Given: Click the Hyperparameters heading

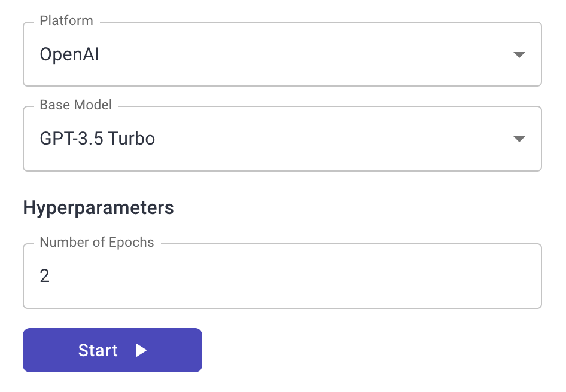Looking at the screenshot, I should click(99, 207).
